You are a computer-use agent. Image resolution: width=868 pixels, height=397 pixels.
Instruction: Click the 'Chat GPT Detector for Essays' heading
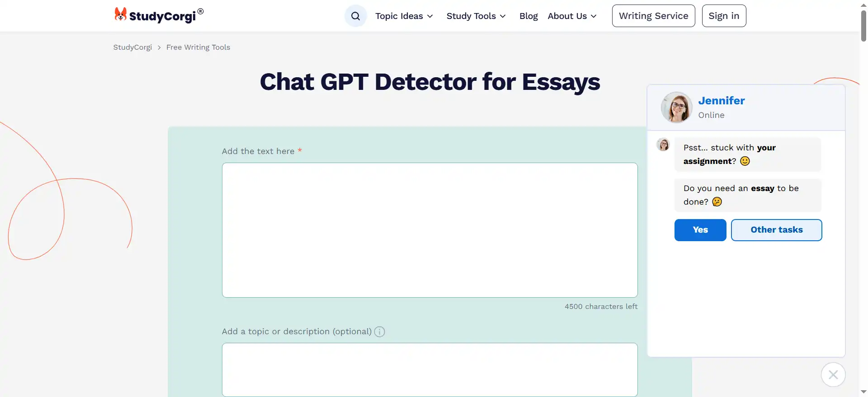[429, 82]
